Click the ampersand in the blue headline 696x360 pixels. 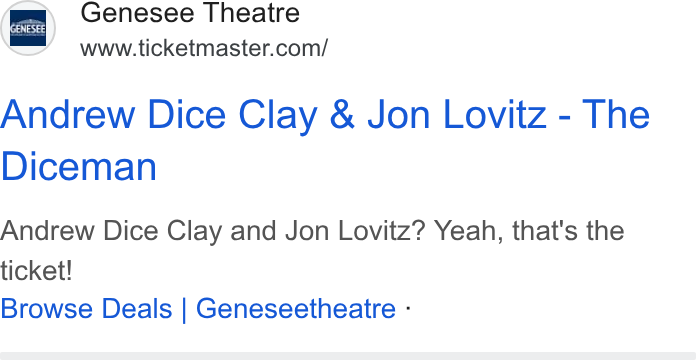coord(342,115)
